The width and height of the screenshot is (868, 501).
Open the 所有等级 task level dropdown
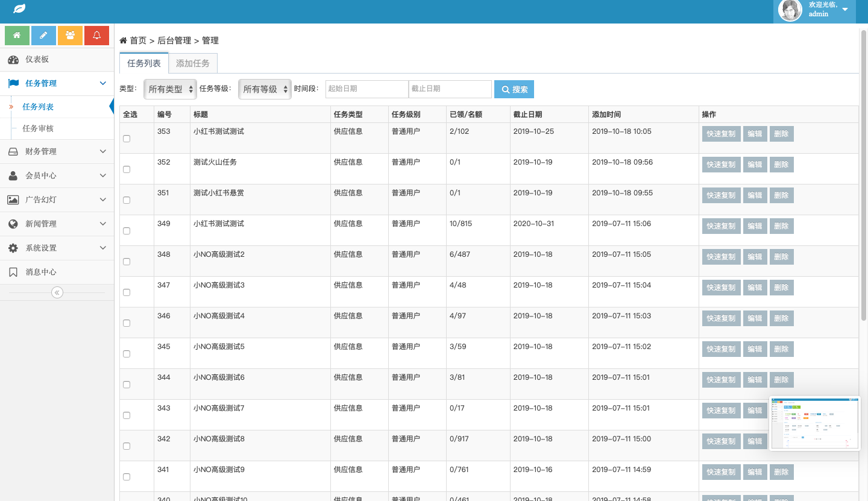[265, 89]
